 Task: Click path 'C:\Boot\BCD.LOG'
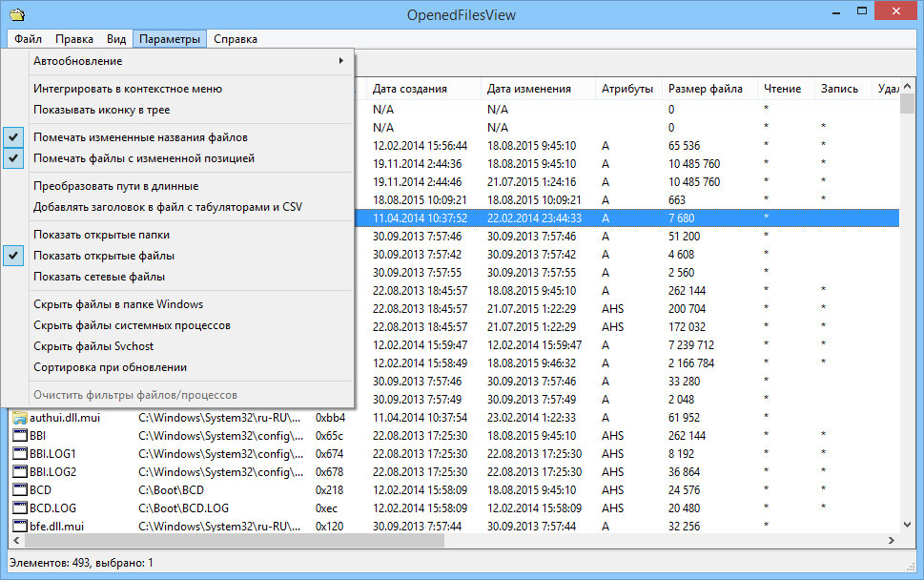coord(183,508)
